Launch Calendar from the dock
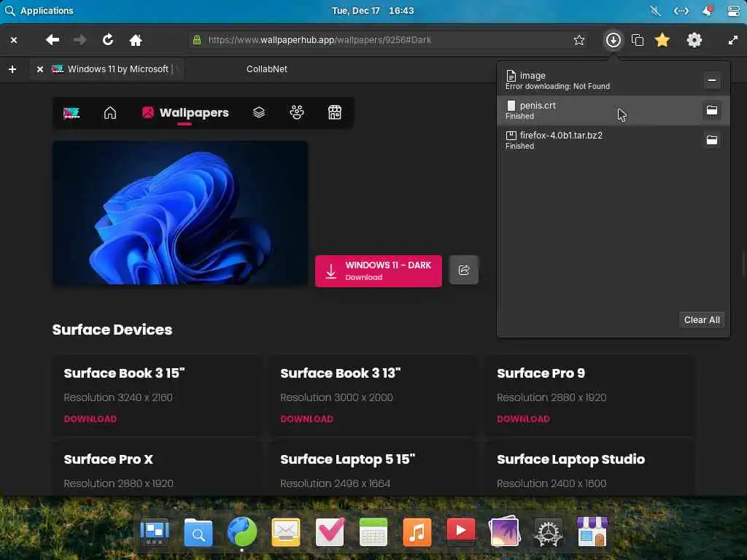This screenshot has width=747, height=560. point(373,532)
